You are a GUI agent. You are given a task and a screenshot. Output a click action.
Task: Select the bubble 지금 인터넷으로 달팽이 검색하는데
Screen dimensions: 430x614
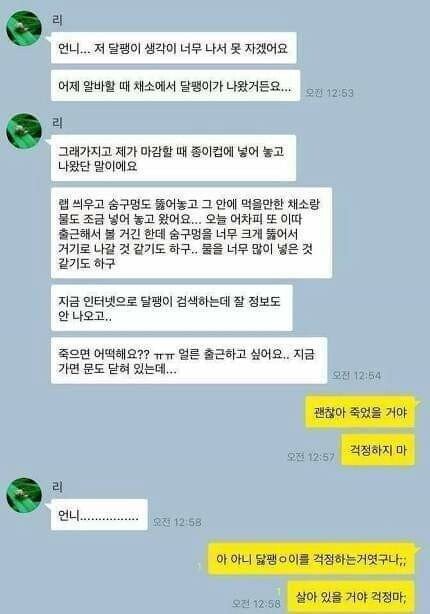[172, 308]
